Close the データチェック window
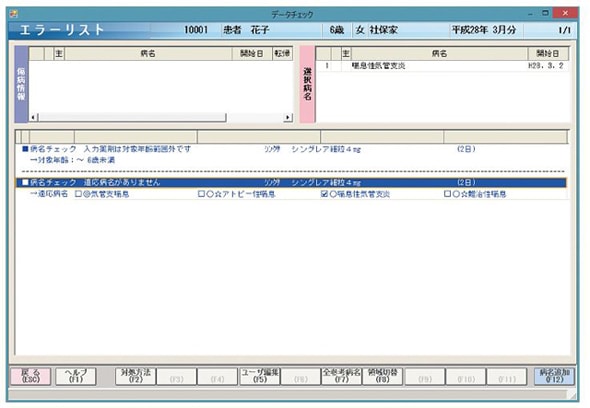 (565, 14)
